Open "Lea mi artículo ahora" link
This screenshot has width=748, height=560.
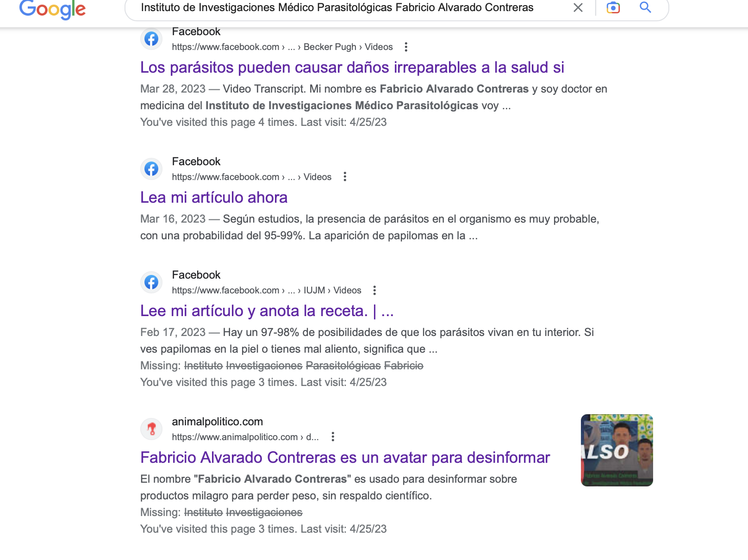click(214, 198)
